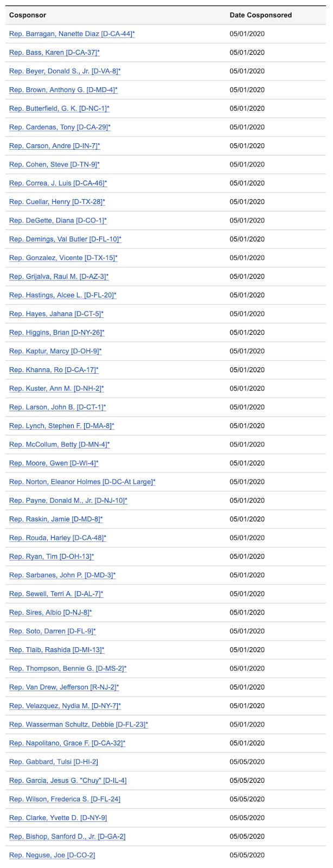
Task: Select Rep. Kaptur, Marcy link
Action: tap(55, 351)
